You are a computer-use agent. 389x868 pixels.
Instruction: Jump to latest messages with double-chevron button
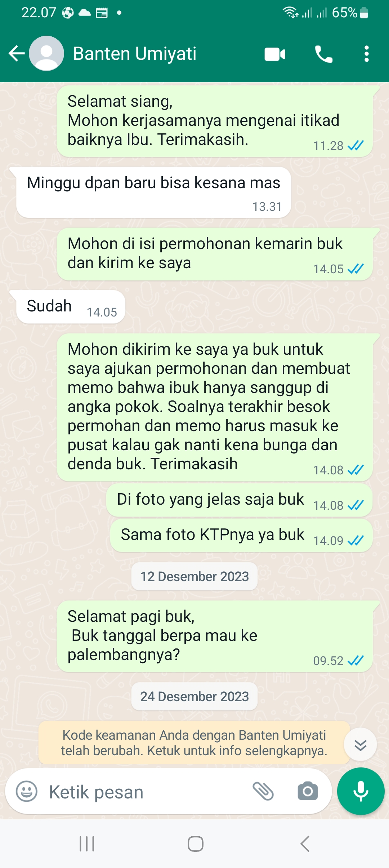[360, 744]
